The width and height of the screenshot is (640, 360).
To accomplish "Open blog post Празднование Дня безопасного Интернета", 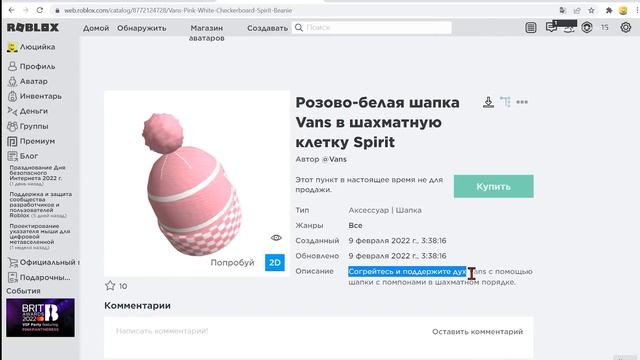I will coord(37,175).
